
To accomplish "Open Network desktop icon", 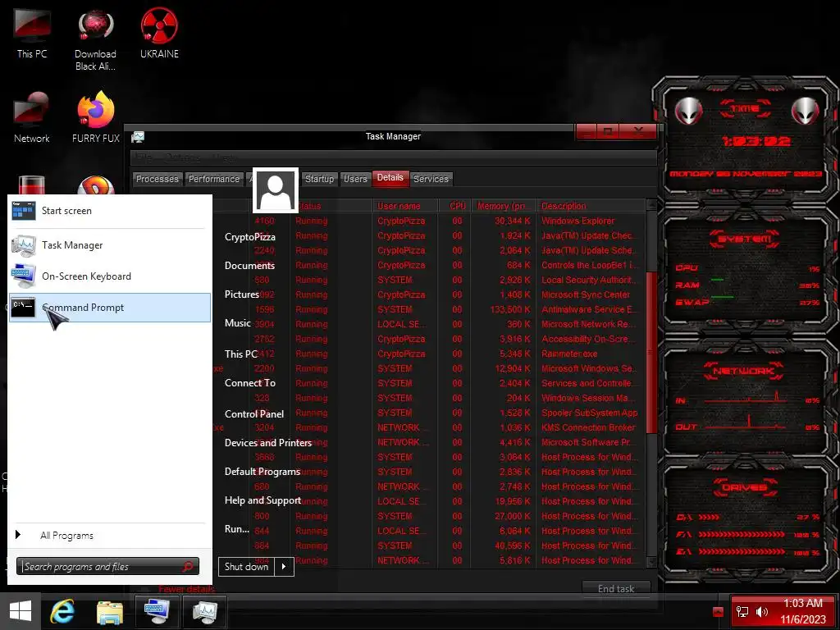I will point(32,118).
